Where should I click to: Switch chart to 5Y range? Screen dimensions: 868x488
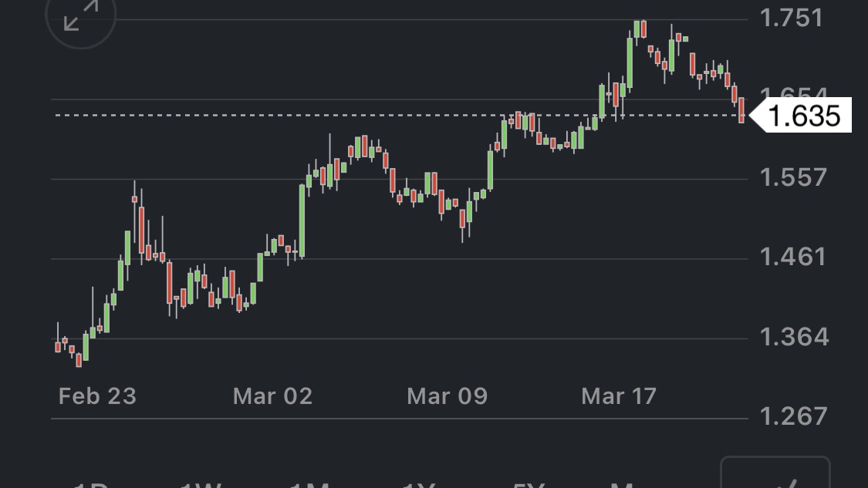click(529, 485)
